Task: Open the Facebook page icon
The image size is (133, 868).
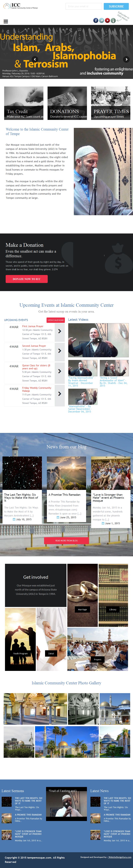Action: pyautogui.click(x=96, y=21)
